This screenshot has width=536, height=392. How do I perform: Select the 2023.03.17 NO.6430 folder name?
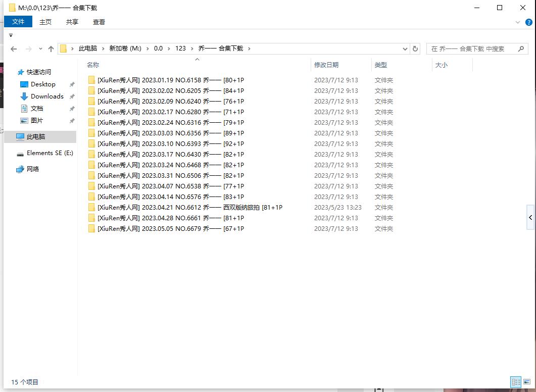click(x=171, y=154)
